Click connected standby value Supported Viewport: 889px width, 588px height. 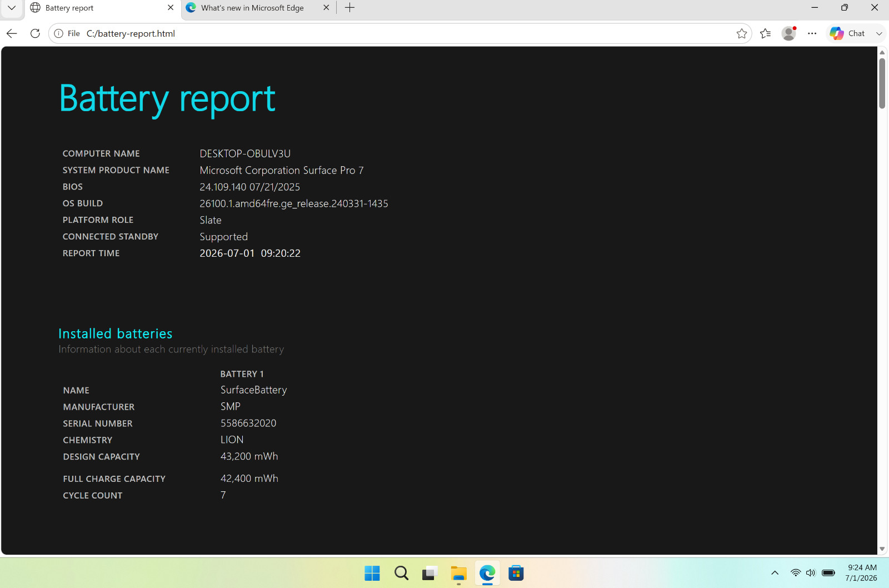223,237
